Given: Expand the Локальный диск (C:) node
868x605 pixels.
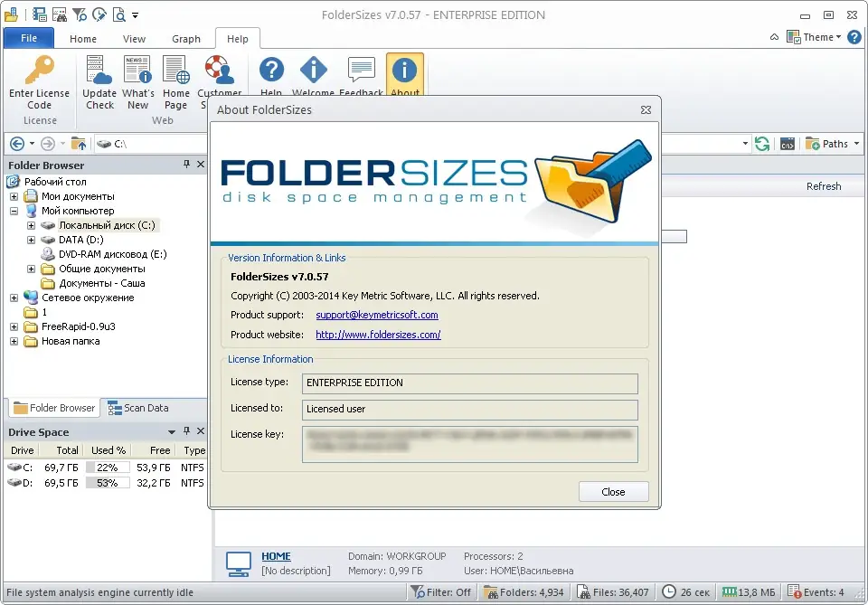Looking at the screenshot, I should [31, 225].
